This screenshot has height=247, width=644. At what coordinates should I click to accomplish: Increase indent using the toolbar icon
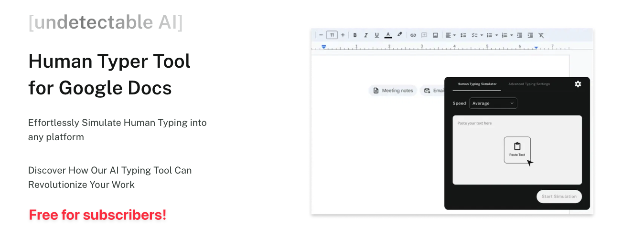(x=530, y=35)
